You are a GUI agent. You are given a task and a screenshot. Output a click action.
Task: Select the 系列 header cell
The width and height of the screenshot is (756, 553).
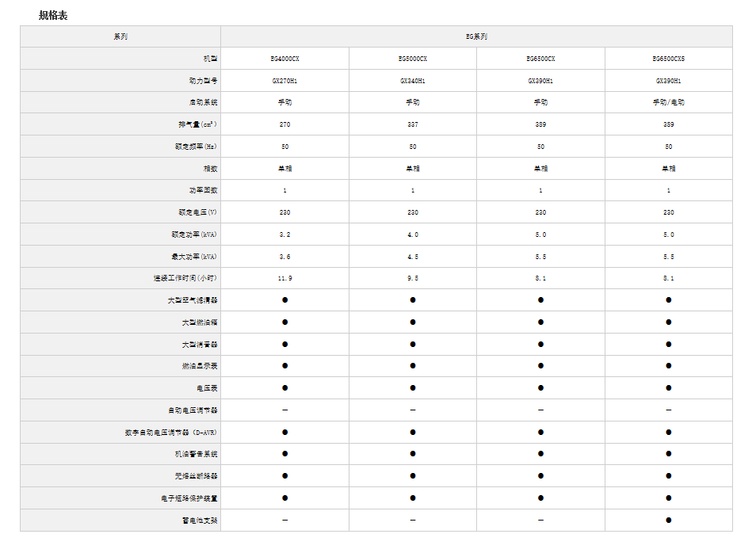coord(120,36)
